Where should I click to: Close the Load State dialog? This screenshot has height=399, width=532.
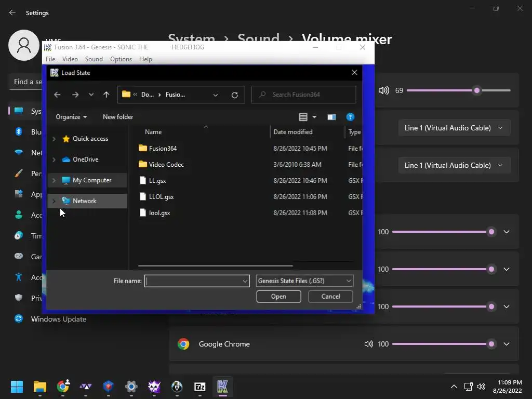(354, 72)
